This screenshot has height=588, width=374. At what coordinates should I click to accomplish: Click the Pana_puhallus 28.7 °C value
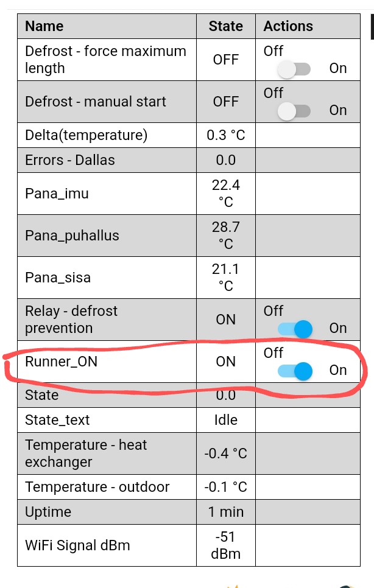[225, 236]
